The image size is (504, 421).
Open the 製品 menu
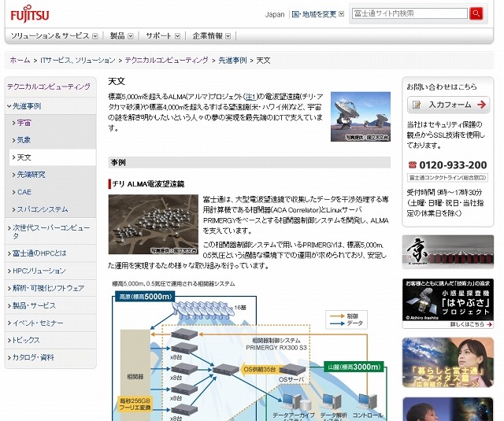(x=117, y=35)
